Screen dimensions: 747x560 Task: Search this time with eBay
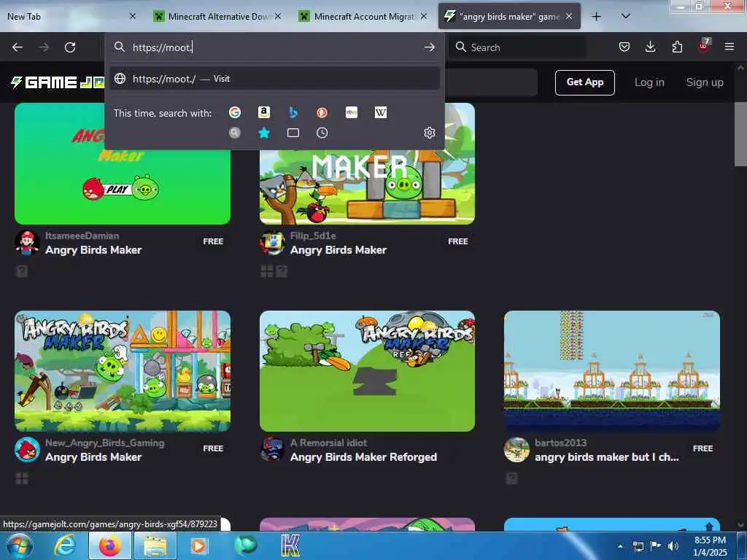352,112
